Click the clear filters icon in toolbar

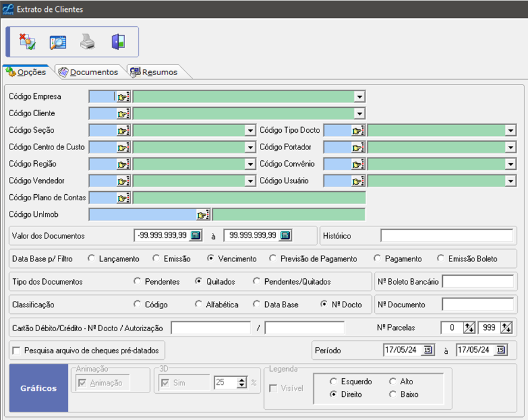click(27, 42)
